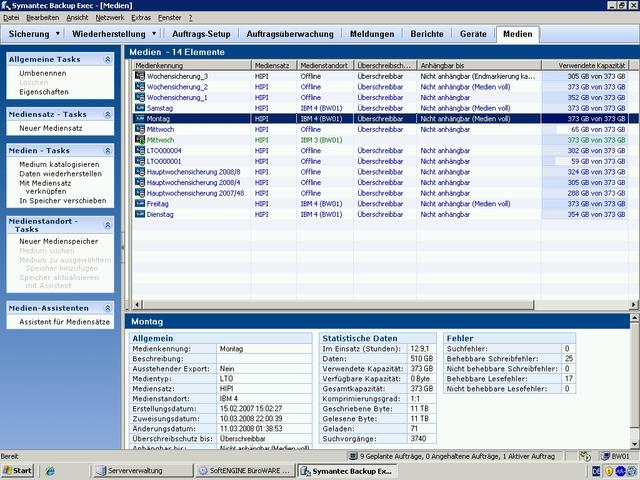
Task: Click the Backup Exec title bar icon
Action: point(6,5)
